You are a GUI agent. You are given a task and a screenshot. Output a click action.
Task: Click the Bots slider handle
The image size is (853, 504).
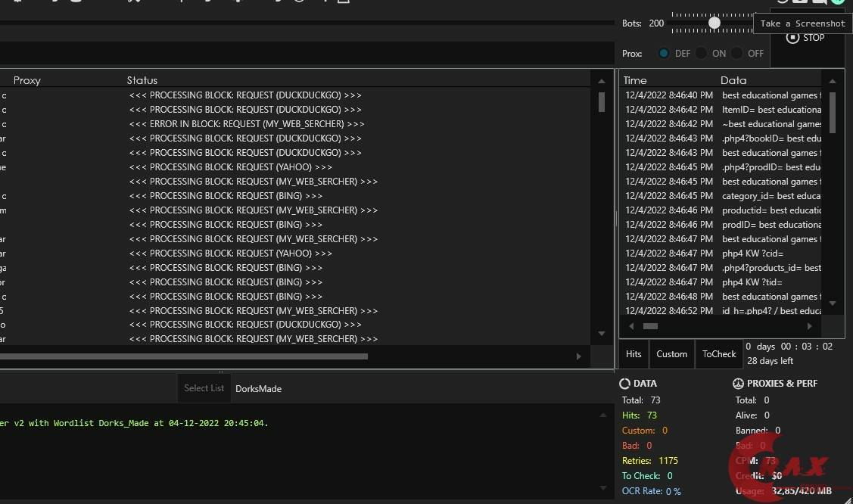tap(714, 23)
